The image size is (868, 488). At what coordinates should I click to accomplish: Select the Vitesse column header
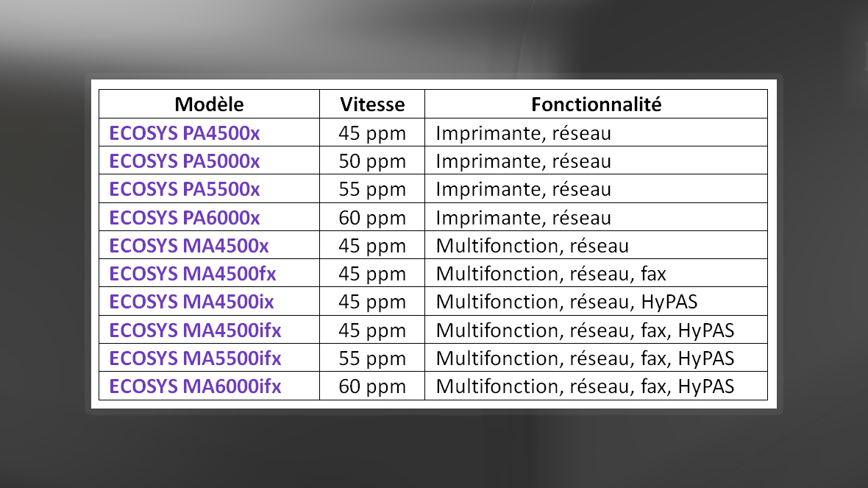coord(372,105)
